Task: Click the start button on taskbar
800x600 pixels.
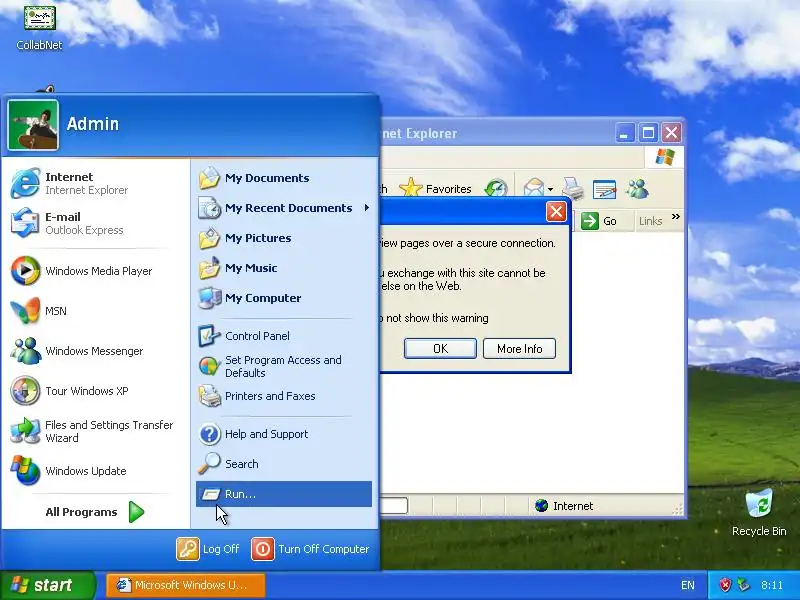Action: coord(47,585)
